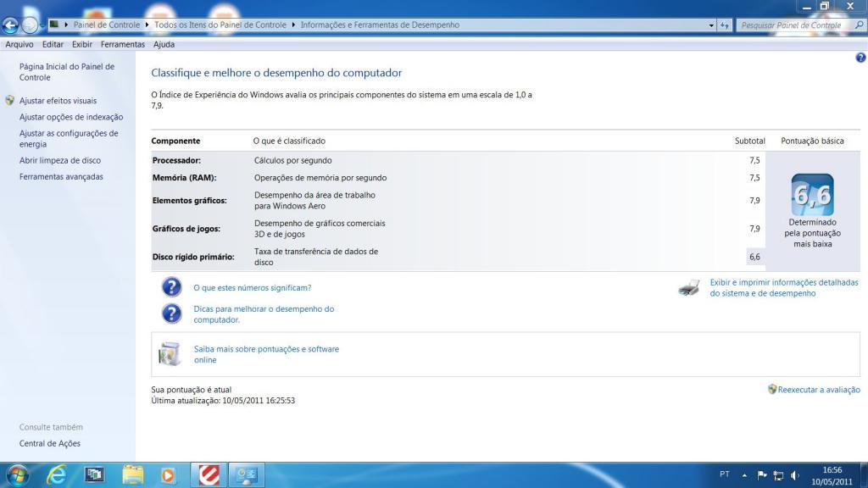Open Abrir limpeza de disco
This screenshot has width=868, height=488.
pos(60,160)
